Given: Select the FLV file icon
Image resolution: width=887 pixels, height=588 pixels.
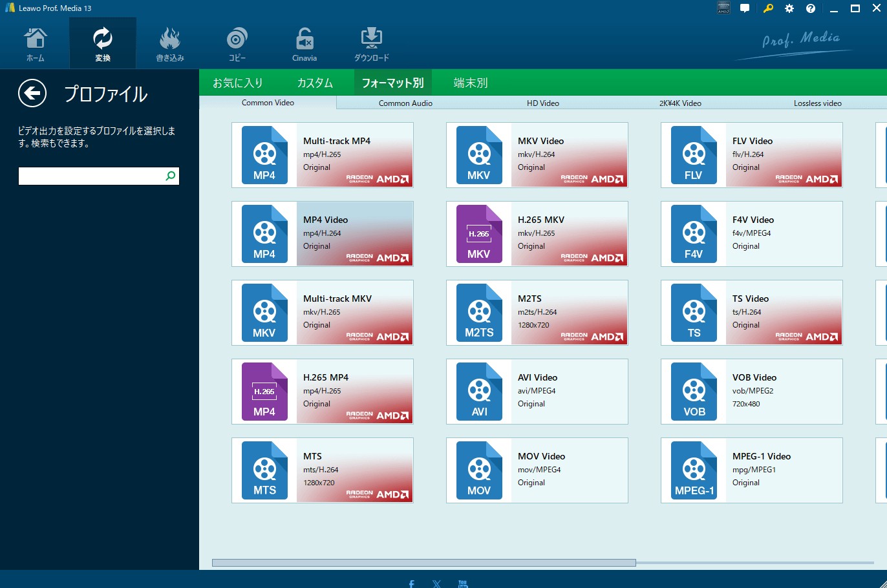Looking at the screenshot, I should tap(694, 155).
